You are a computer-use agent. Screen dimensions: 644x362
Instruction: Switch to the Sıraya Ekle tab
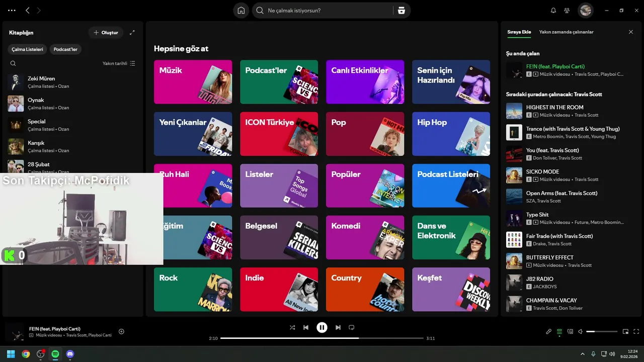coord(519,32)
